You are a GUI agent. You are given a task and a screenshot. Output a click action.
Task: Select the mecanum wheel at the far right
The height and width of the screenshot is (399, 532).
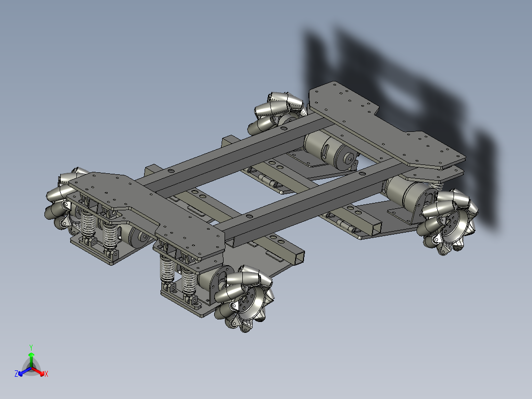(448, 222)
